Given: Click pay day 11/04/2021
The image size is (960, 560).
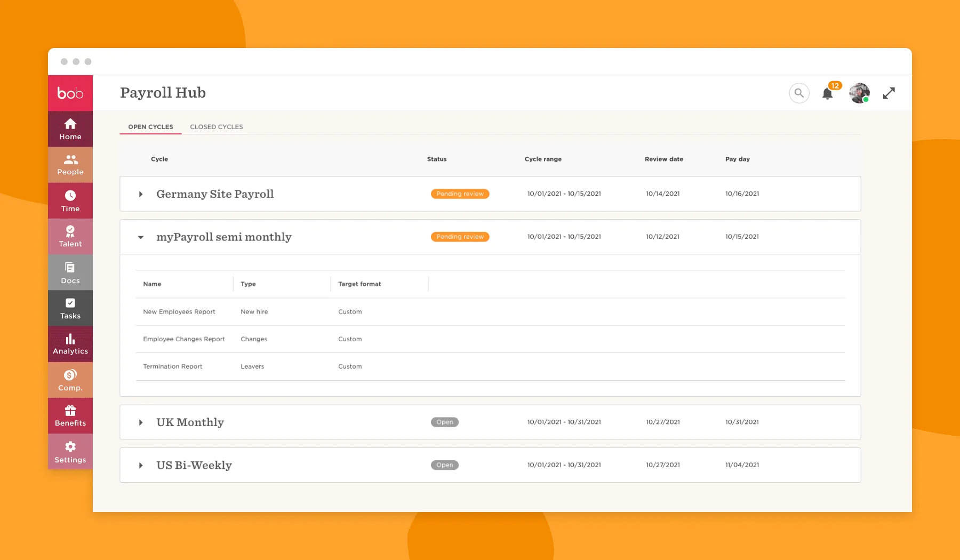Looking at the screenshot, I should (x=742, y=465).
